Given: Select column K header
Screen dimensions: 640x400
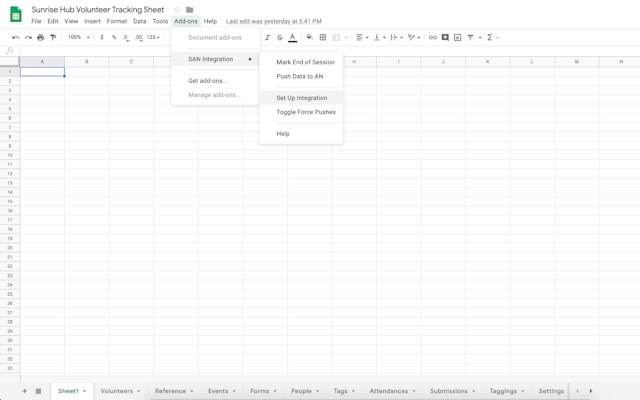Looking at the screenshot, I should click(487, 62).
